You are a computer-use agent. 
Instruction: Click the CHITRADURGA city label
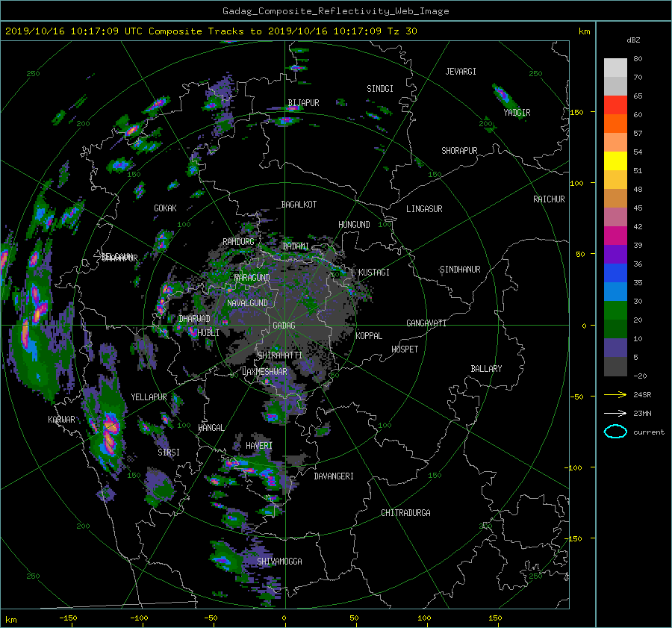point(405,513)
